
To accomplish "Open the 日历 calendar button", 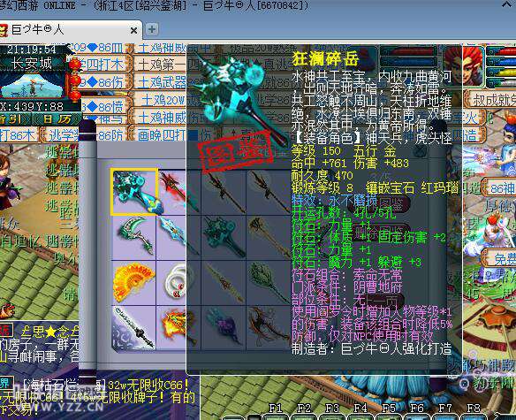I will [57, 118].
